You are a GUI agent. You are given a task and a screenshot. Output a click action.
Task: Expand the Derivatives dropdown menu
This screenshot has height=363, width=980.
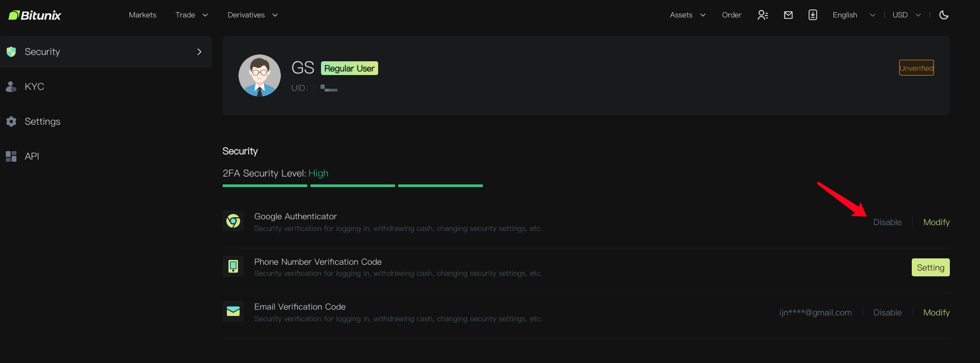click(252, 15)
